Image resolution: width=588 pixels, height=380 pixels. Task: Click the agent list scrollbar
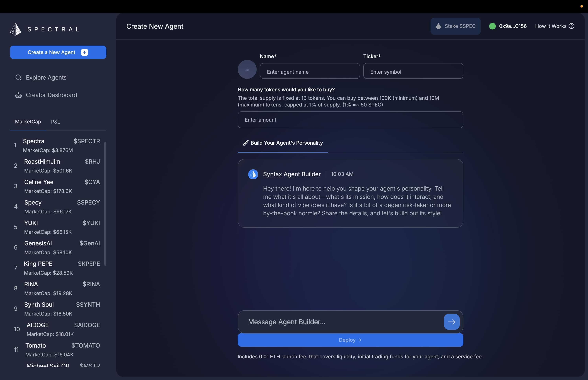click(105, 204)
